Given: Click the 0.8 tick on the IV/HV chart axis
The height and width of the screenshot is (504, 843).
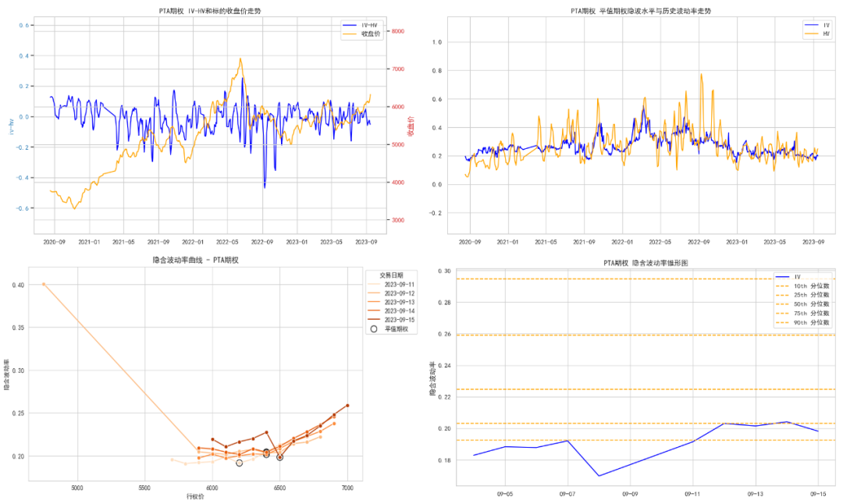Looking at the screenshot, I should pyautogui.click(x=437, y=70).
